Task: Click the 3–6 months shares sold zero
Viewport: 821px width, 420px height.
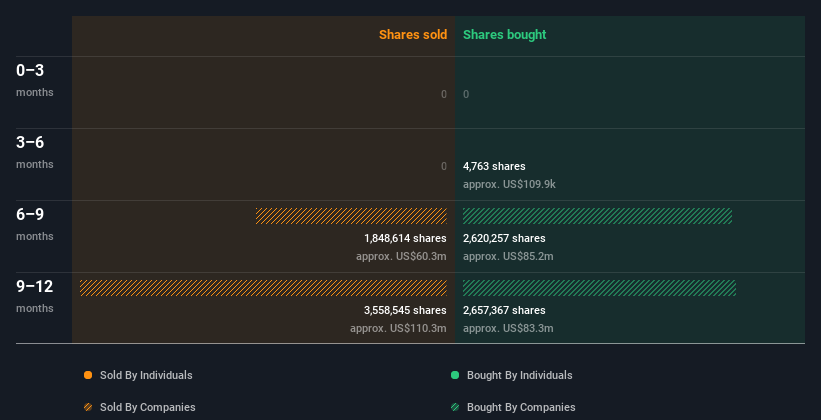Action: (444, 167)
